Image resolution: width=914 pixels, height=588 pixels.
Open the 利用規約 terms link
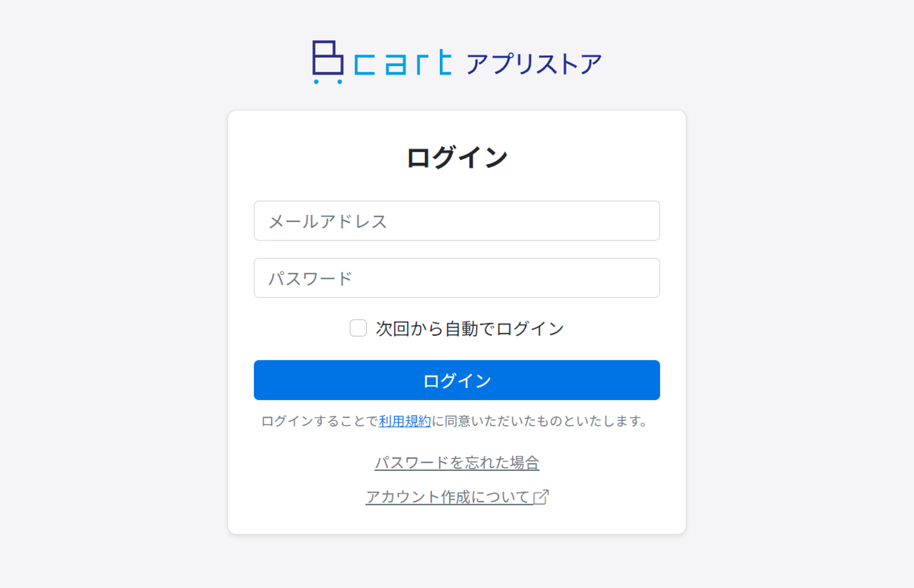coord(405,421)
